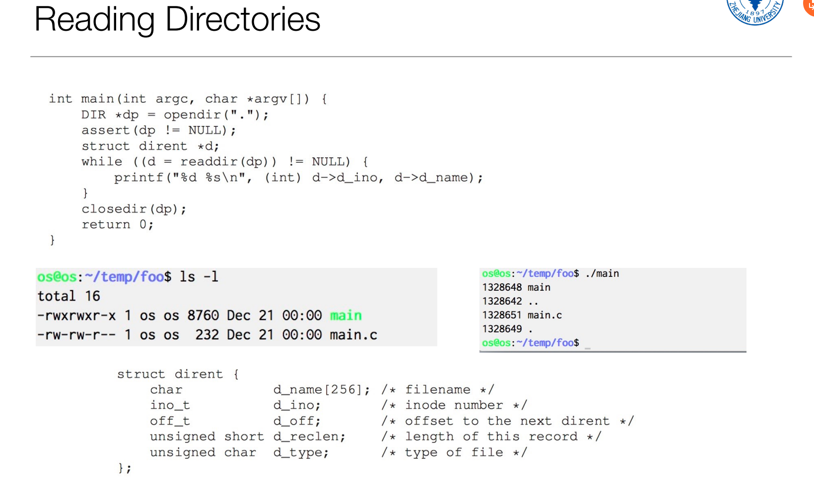The height and width of the screenshot is (504, 814).
Task: Click the 'closedir(dp);' line
Action: click(134, 209)
